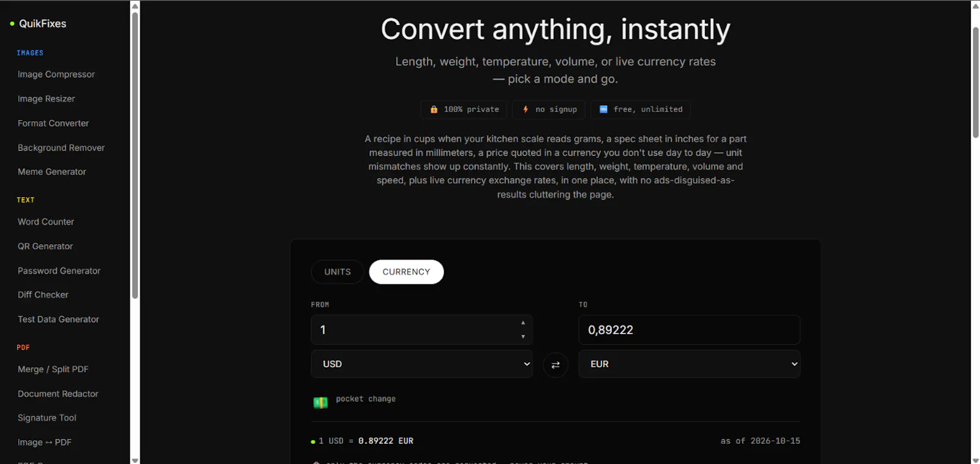Viewport: 980px width, 464px height.
Task: Go to Format Converter
Action: tap(53, 123)
